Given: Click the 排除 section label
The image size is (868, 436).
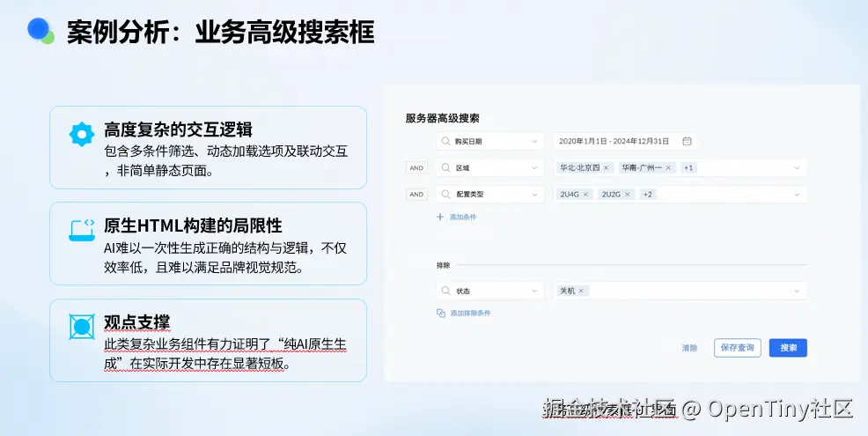Looking at the screenshot, I should point(444,265).
